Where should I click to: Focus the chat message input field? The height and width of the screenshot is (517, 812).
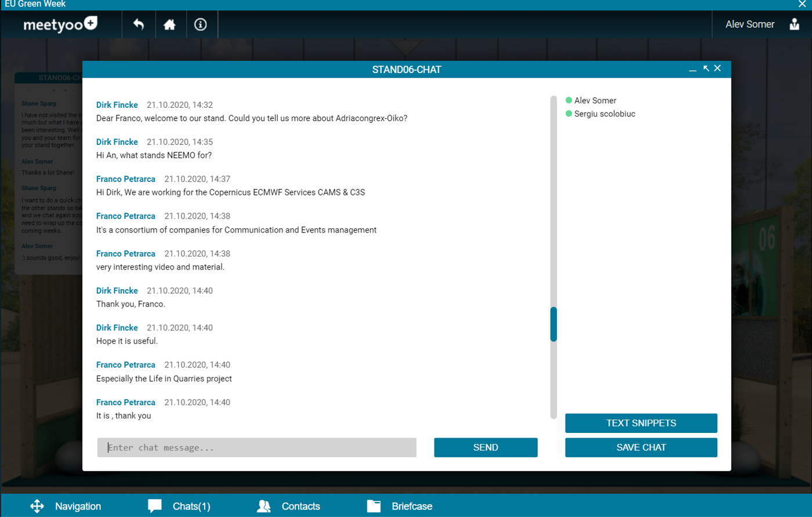pos(257,447)
